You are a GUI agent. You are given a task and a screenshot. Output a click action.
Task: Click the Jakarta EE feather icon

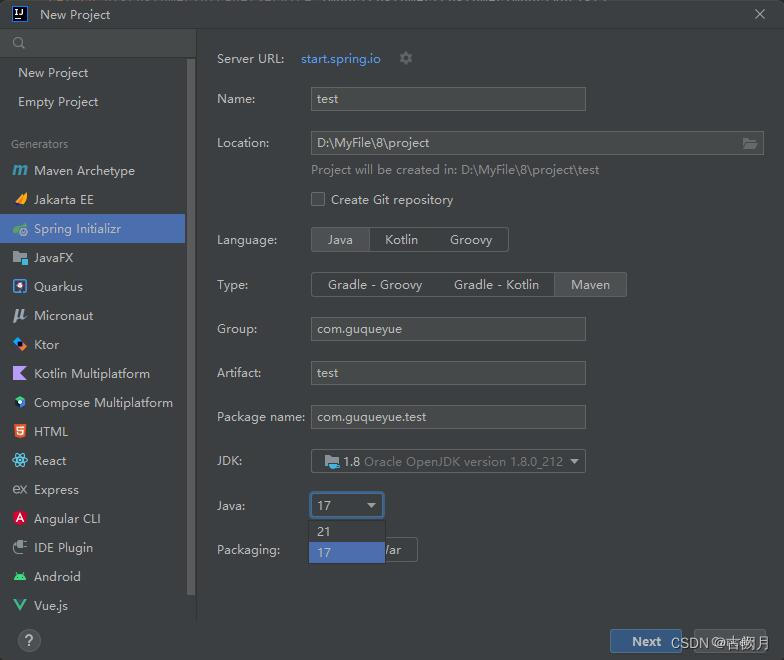click(x=21, y=199)
